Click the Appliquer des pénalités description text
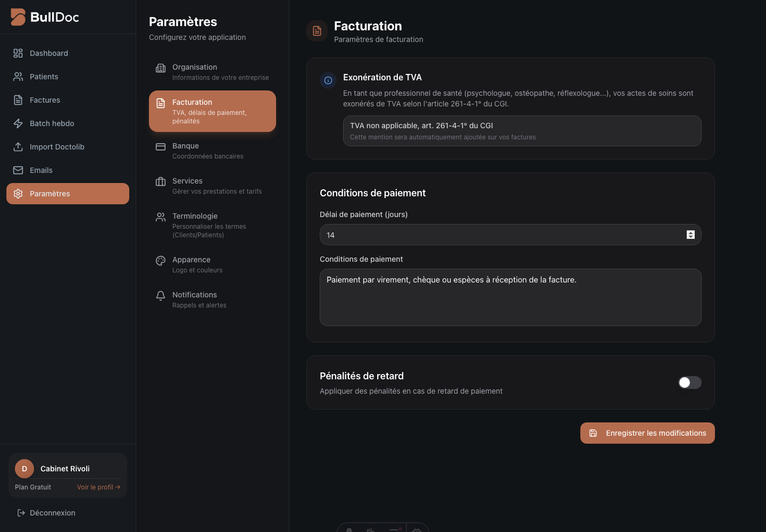766x532 pixels. (411, 391)
